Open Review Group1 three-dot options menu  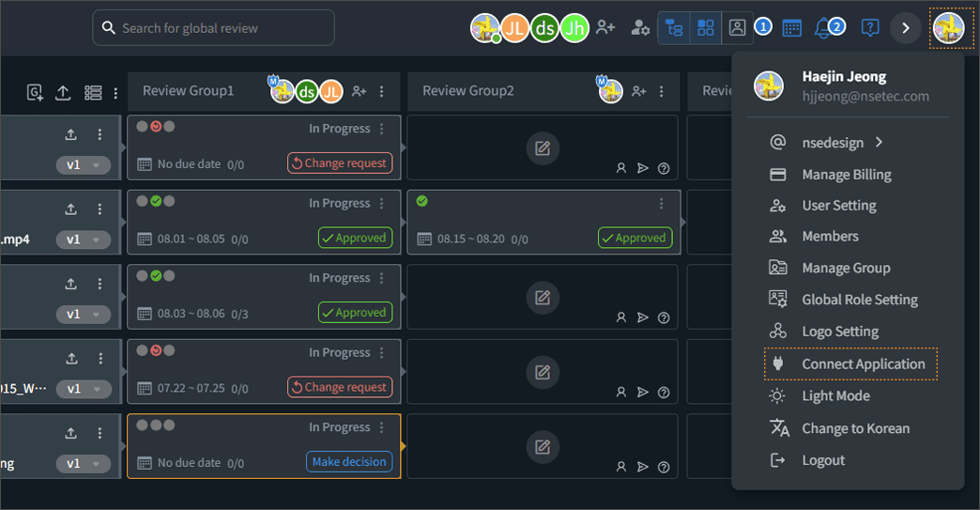382,91
